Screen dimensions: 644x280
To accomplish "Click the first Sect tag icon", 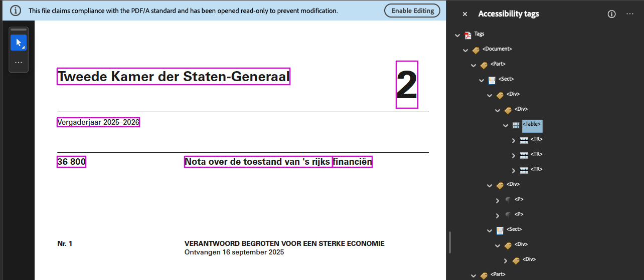I will (x=492, y=80).
